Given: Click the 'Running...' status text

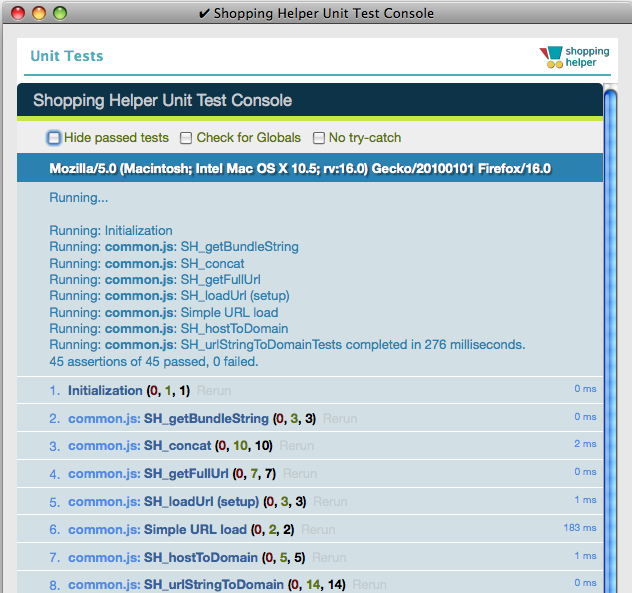Looking at the screenshot, I should tap(79, 198).
